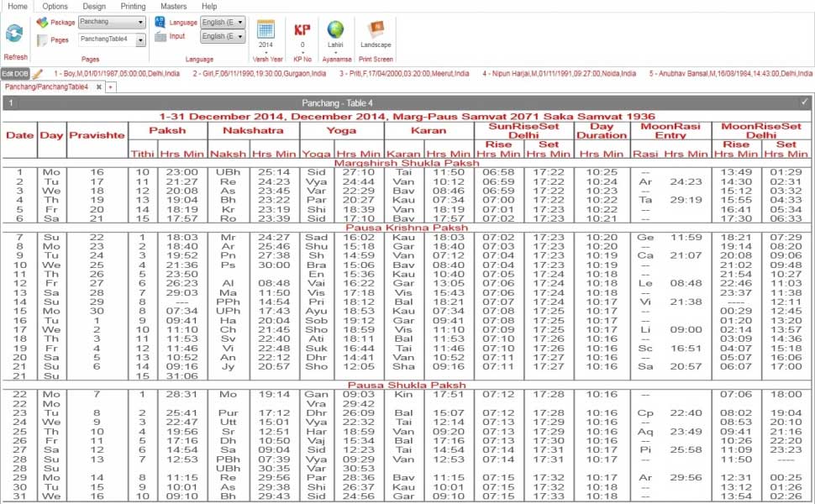Click the Panchang - Table 4 title bar

coord(407,102)
